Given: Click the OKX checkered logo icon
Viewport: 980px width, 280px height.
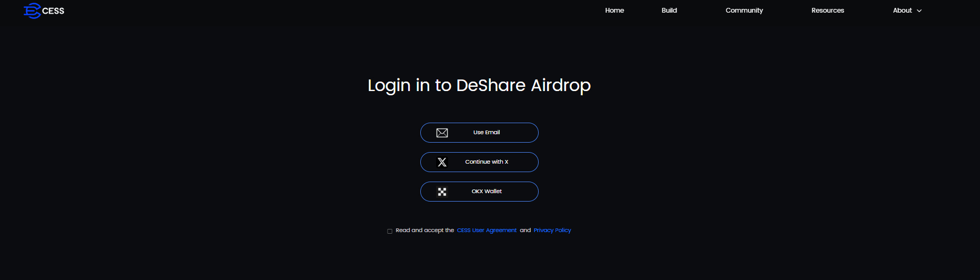Looking at the screenshot, I should 442,192.
